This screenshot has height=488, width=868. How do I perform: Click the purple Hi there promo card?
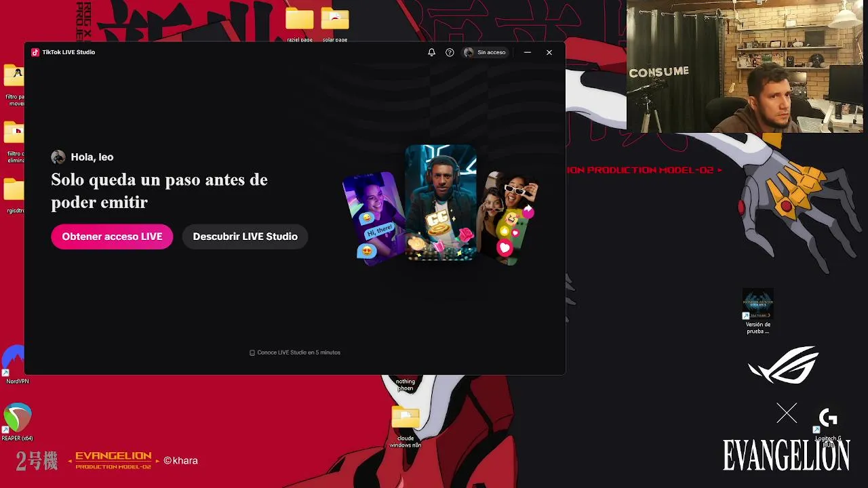[x=372, y=217]
